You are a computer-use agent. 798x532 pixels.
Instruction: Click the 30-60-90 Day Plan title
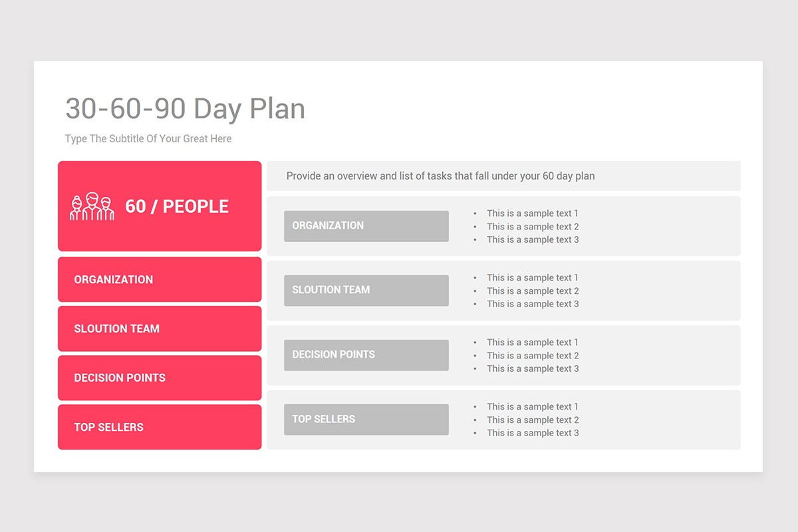[x=186, y=108]
